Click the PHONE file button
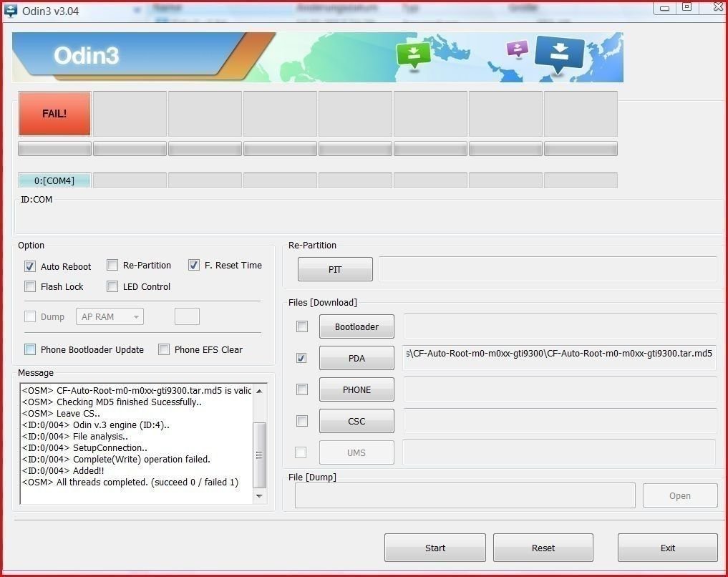Image resolution: width=728 pixels, height=577 pixels. coord(356,389)
